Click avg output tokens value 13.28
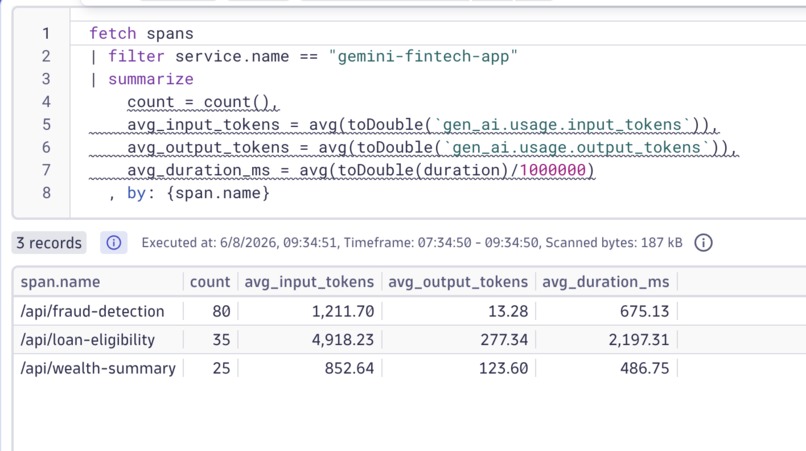The image size is (806, 451). pyautogui.click(x=508, y=311)
